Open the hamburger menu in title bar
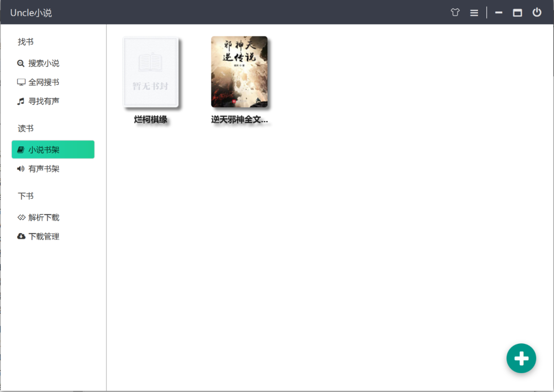The height and width of the screenshot is (392, 554). click(474, 13)
